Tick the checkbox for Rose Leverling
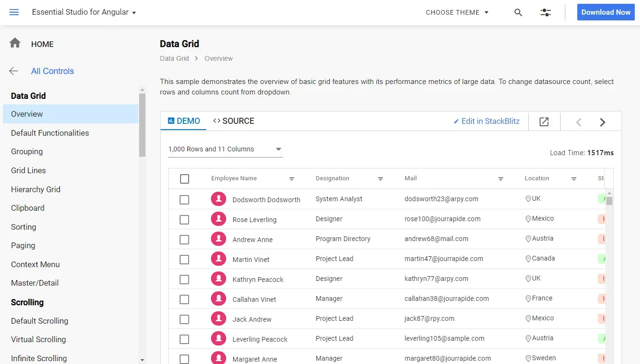Viewport: 640px width, 364px height. (184, 220)
